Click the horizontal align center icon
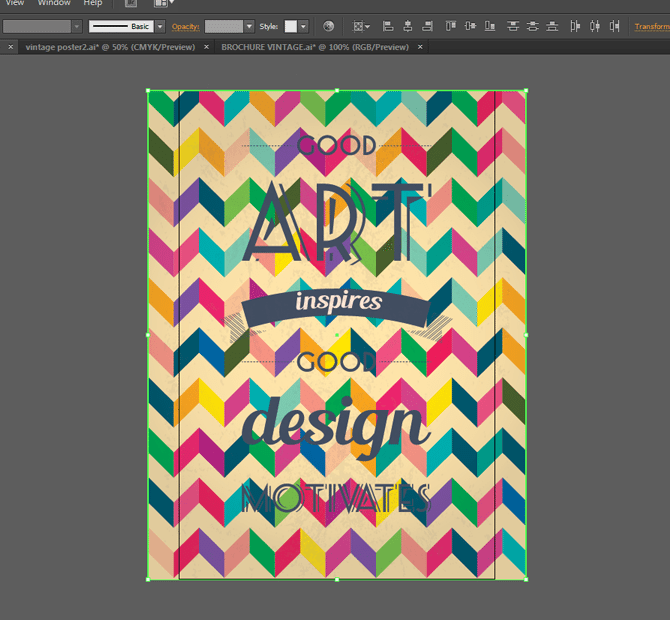The width and height of the screenshot is (670, 620). click(407, 26)
